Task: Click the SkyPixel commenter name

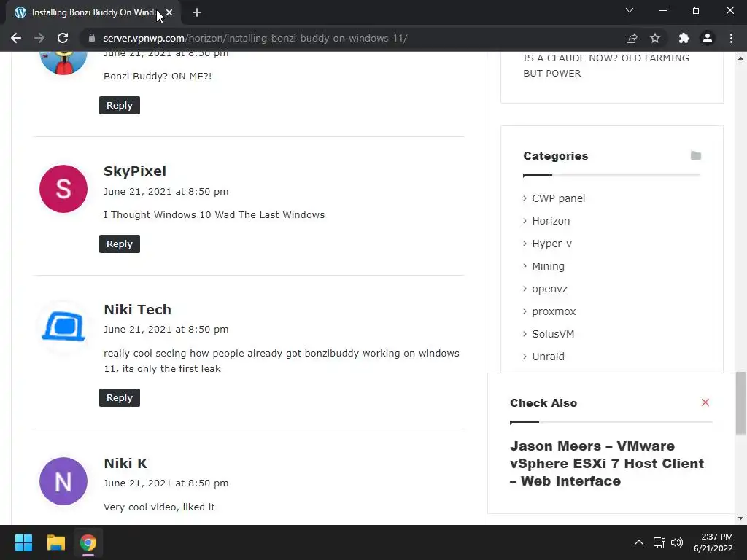Action: [x=135, y=171]
